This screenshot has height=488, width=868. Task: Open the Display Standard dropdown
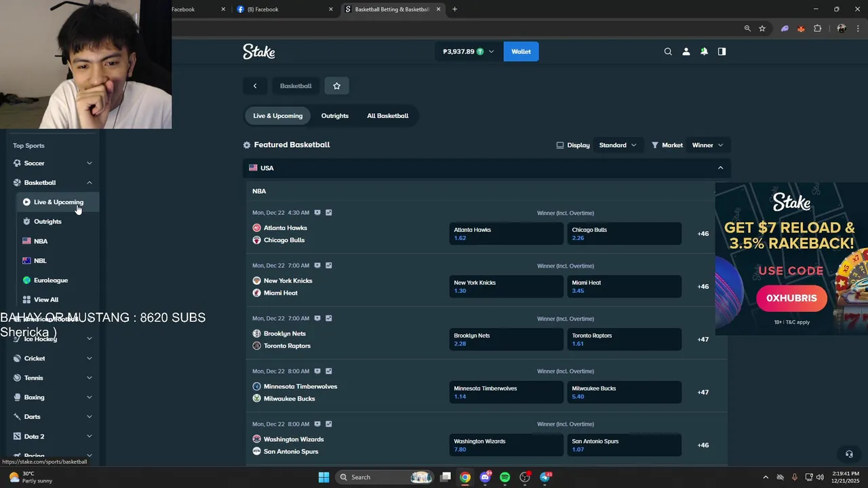click(x=617, y=145)
